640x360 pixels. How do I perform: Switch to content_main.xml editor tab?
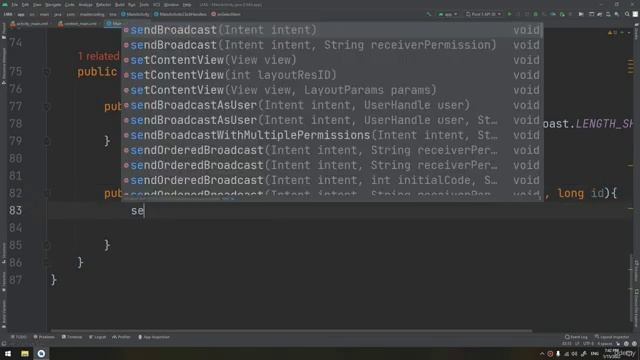click(x=78, y=24)
